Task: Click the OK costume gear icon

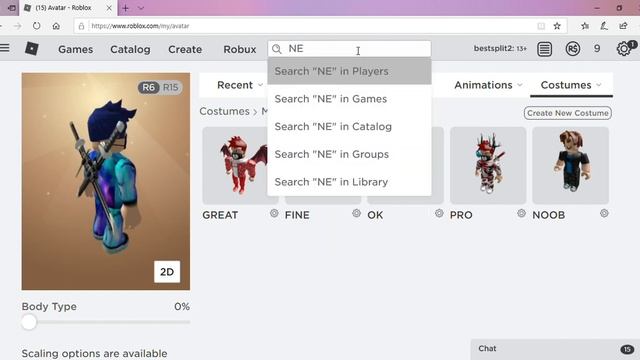Action: click(439, 213)
